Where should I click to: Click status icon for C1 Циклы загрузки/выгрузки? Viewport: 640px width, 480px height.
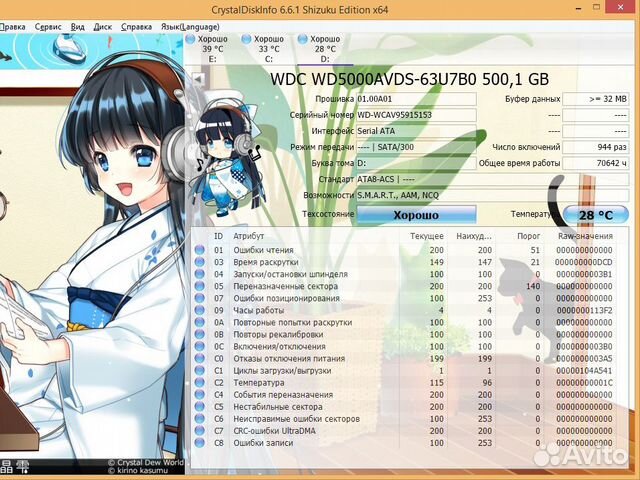(200, 370)
